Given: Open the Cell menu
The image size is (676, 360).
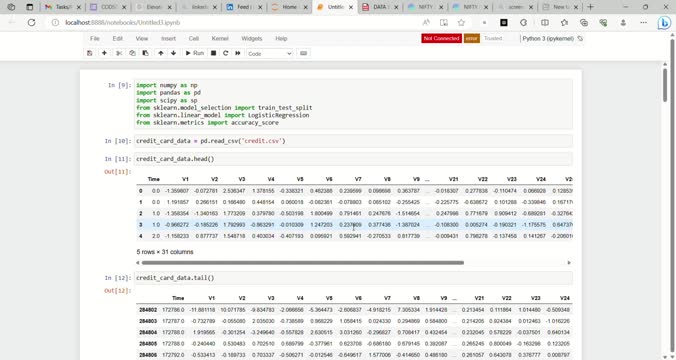Looking at the screenshot, I should (194, 38).
